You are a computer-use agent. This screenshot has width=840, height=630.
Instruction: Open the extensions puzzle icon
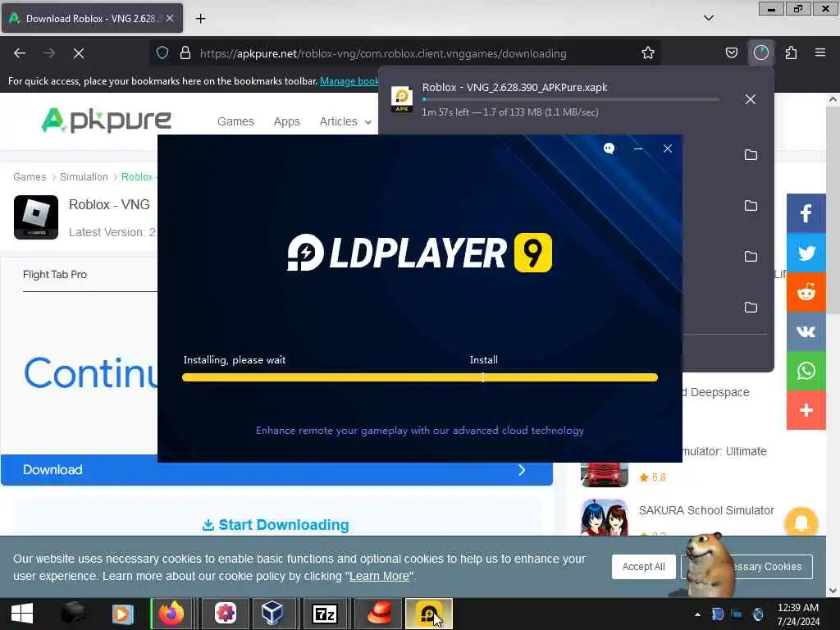pyautogui.click(x=791, y=53)
